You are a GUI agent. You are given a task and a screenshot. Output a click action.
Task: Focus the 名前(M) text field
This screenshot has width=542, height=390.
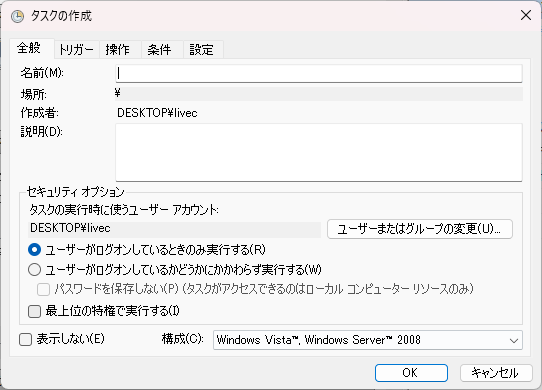[318, 73]
